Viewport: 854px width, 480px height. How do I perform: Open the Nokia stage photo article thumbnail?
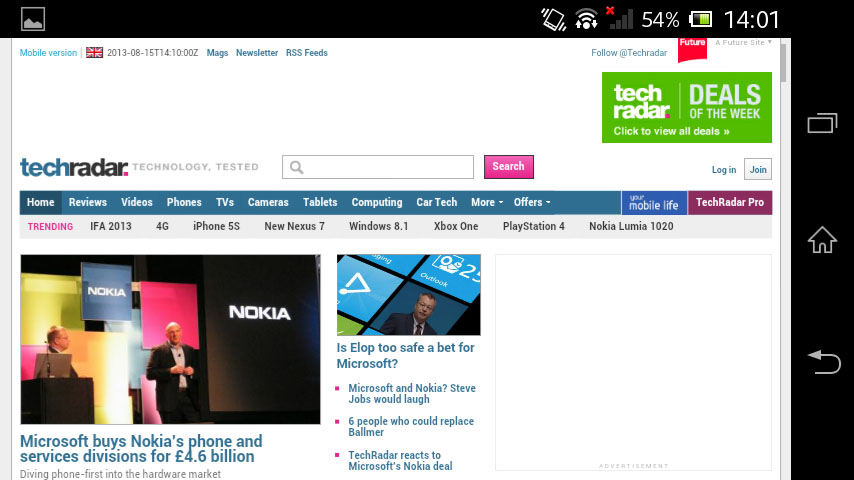[x=170, y=339]
